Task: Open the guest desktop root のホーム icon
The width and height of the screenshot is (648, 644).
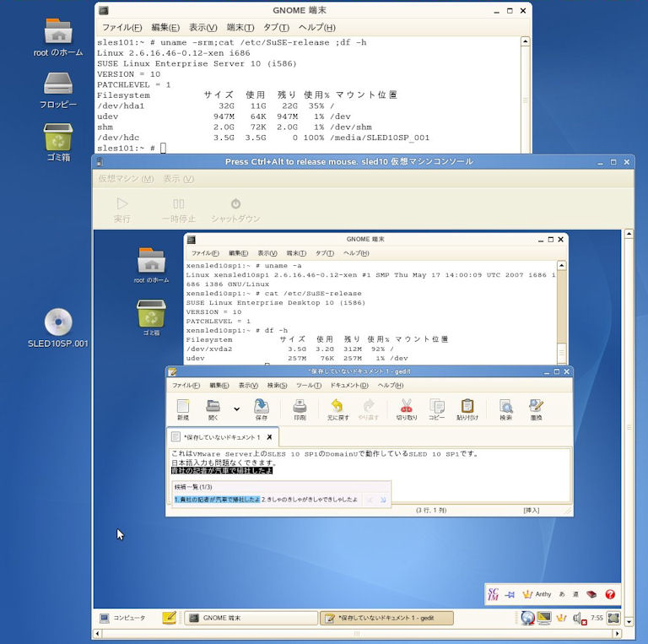Action: [x=151, y=265]
